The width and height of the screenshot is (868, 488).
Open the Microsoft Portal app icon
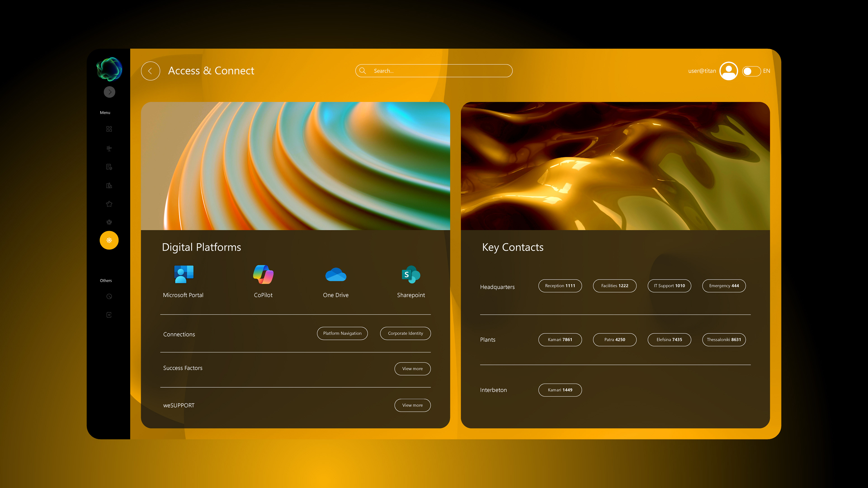[x=184, y=274]
